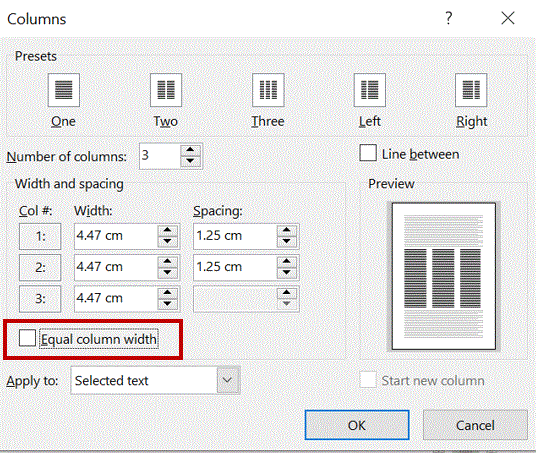The image size is (536, 453).
Task: Click the Col # 1: label box
Action: pos(40,236)
